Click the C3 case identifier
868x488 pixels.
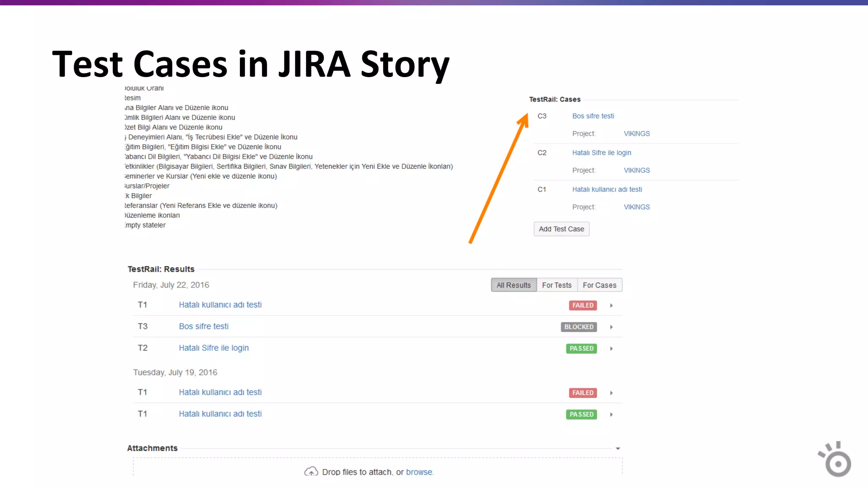[x=542, y=116]
